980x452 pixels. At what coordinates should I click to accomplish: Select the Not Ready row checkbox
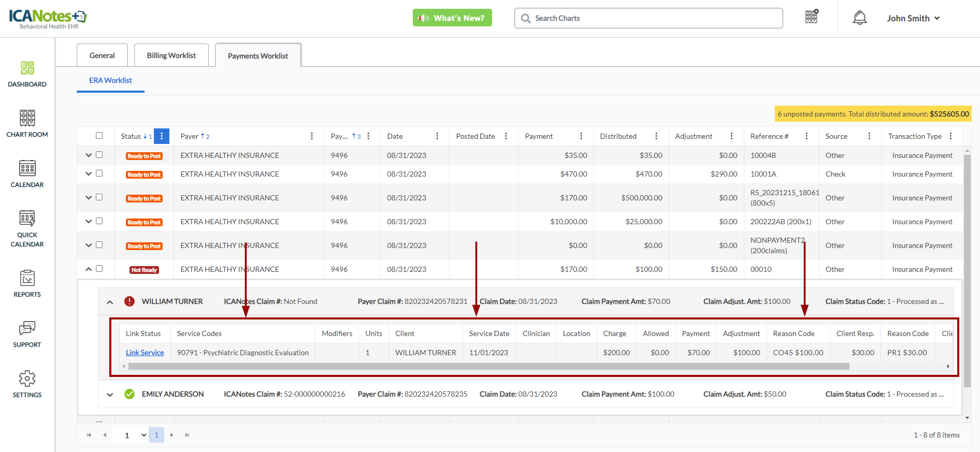tap(99, 269)
